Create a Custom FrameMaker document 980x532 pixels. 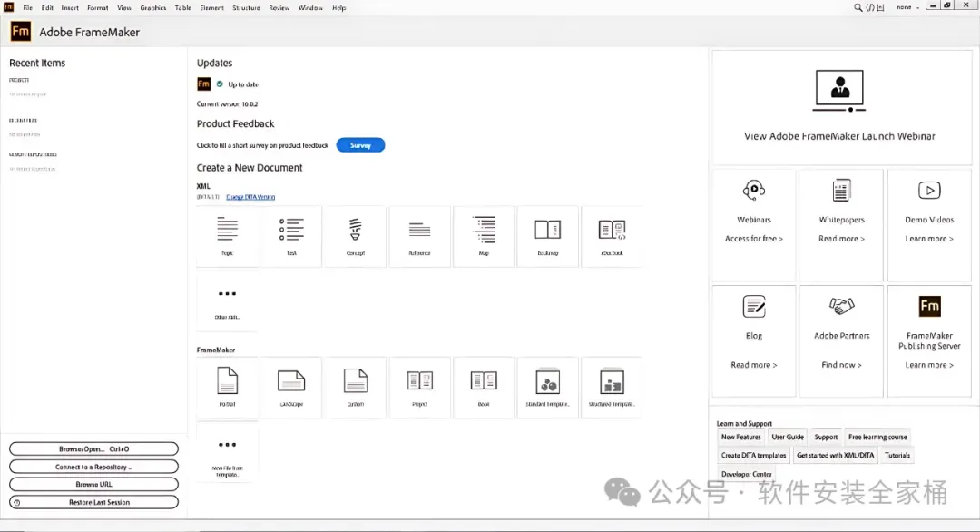[356, 388]
